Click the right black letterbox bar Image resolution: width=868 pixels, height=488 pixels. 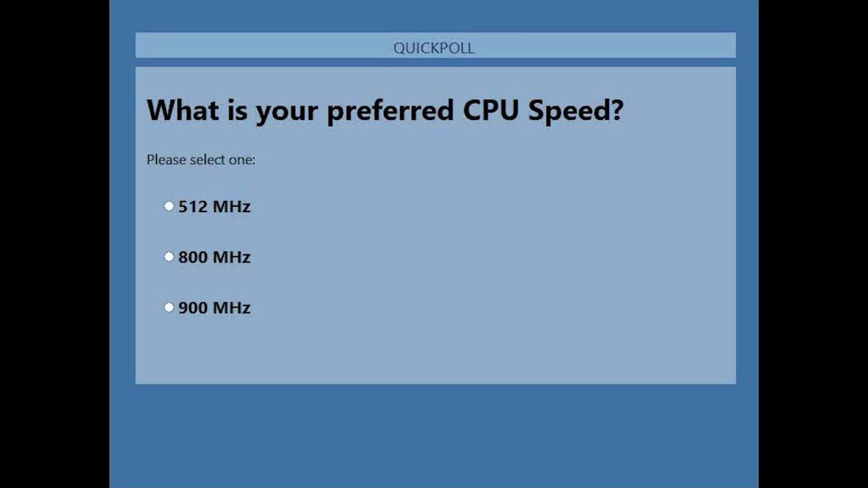813,244
